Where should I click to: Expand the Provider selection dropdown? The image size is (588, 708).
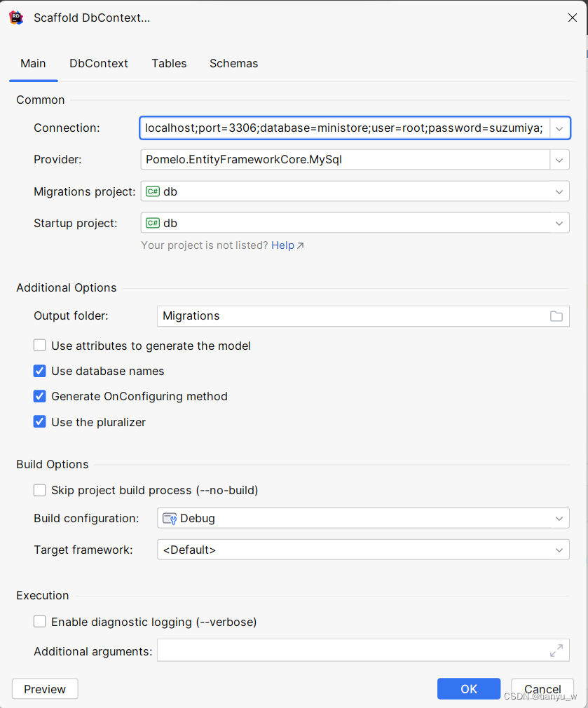coord(559,159)
